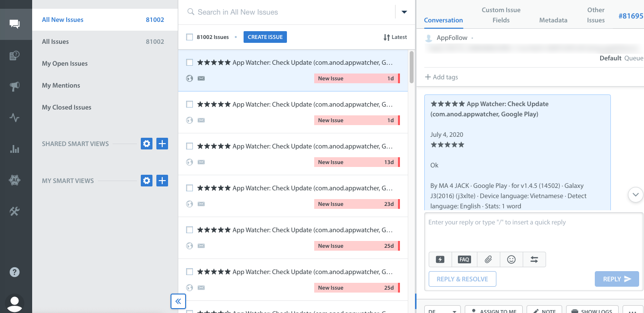Click the AppFollow user avatar icon
This screenshot has width=644, height=313.
click(x=429, y=38)
